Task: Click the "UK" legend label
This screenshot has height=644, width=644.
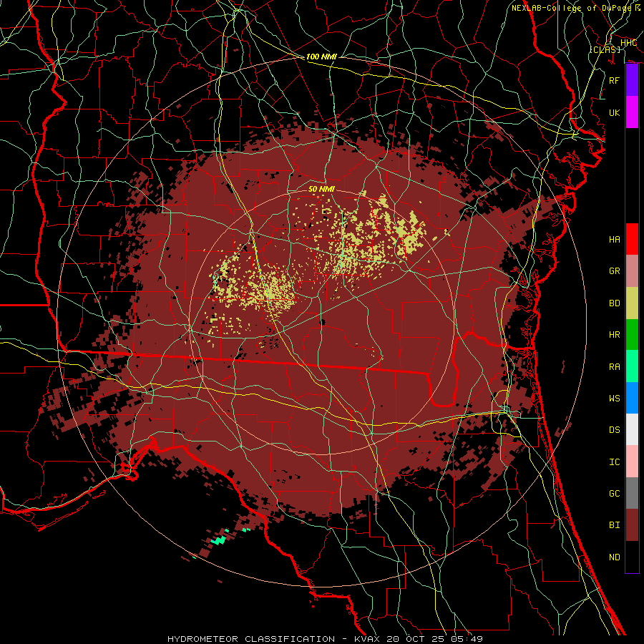Action: (x=615, y=112)
